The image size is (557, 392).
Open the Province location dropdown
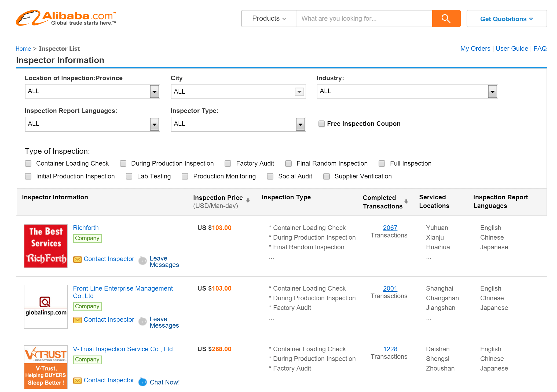click(x=93, y=91)
